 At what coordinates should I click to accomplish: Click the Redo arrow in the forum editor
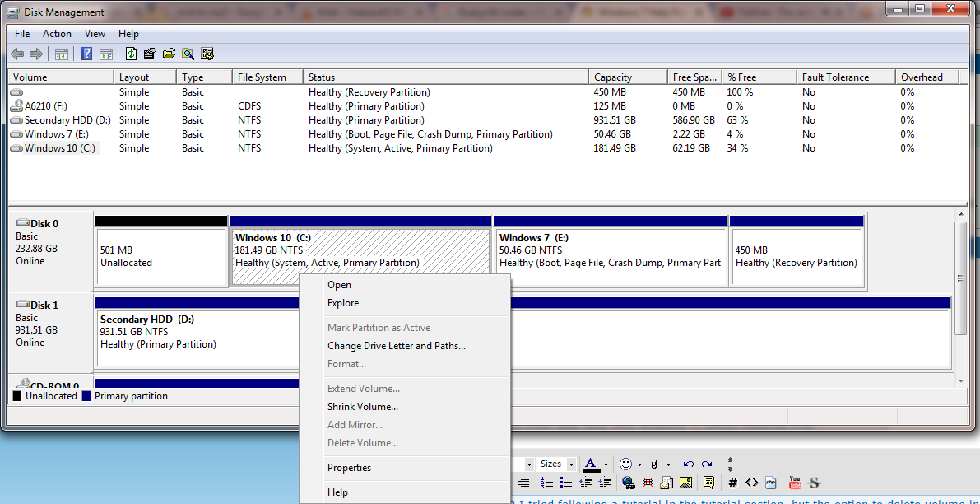[707, 464]
